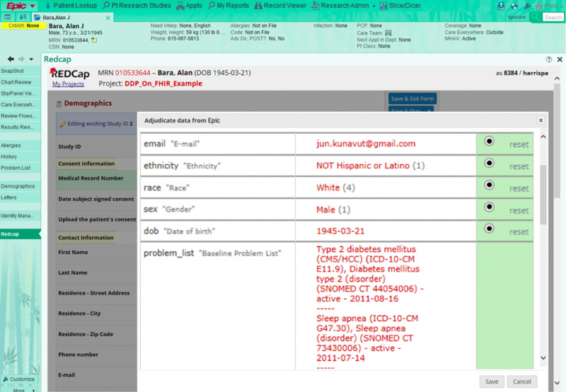Reset the email selection
The image size is (566, 392).
[519, 144]
